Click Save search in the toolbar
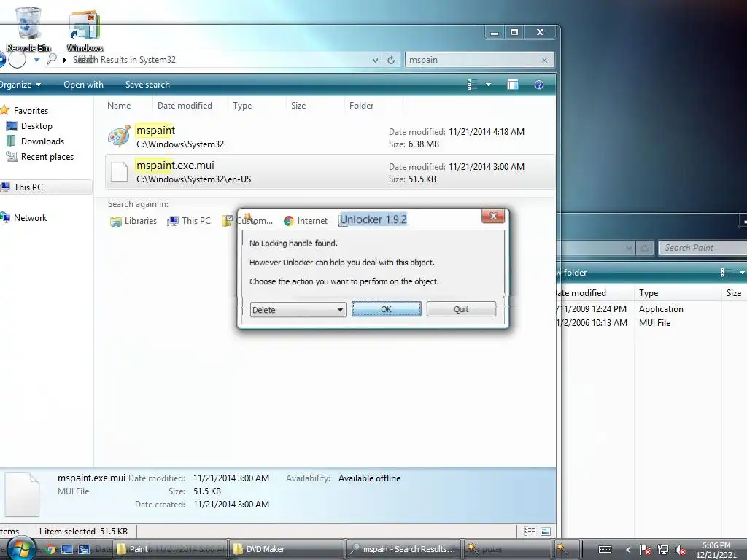Viewport: 747px width, 560px height. [x=147, y=85]
